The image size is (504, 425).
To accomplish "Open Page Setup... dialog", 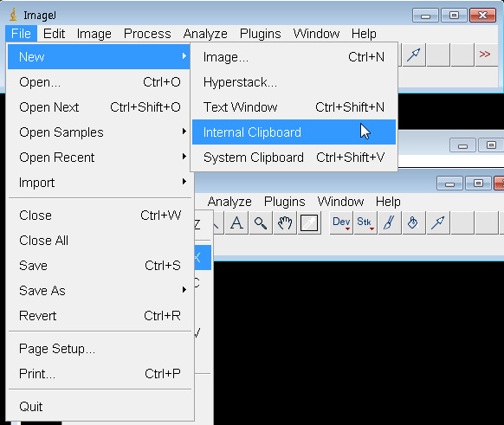I will tap(100, 349).
